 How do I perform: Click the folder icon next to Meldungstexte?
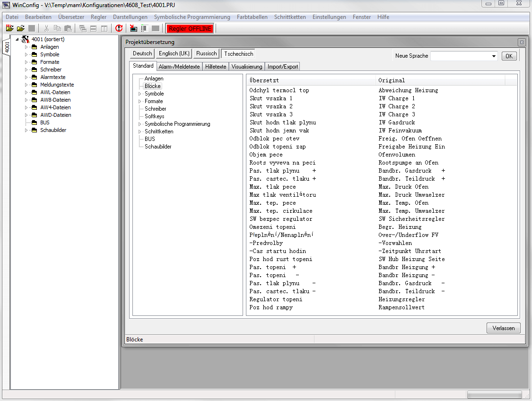coord(34,85)
